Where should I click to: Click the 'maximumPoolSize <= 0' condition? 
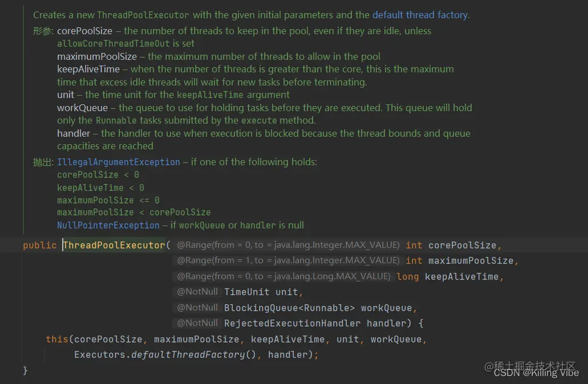(x=108, y=200)
